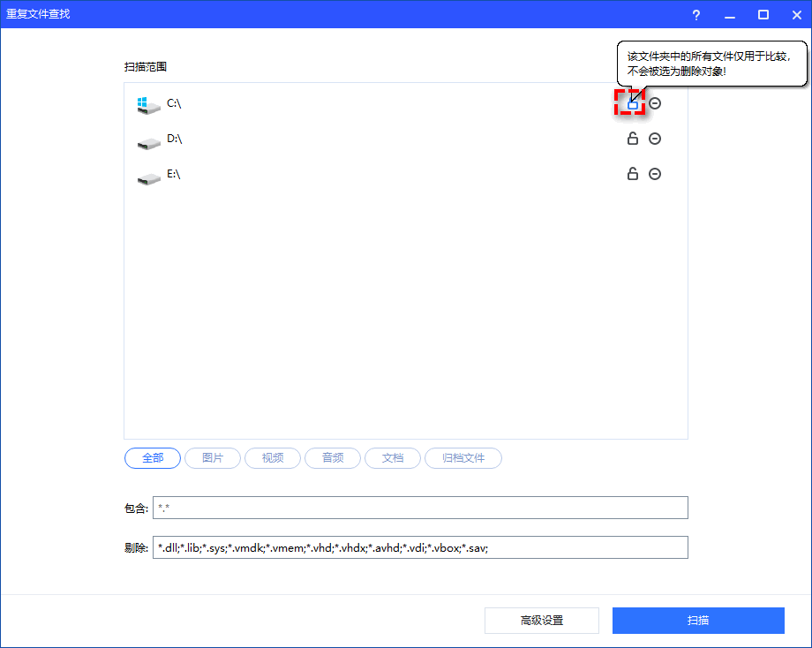Remove C:\ from the scan scope
This screenshot has height=648, width=812.
(x=654, y=102)
